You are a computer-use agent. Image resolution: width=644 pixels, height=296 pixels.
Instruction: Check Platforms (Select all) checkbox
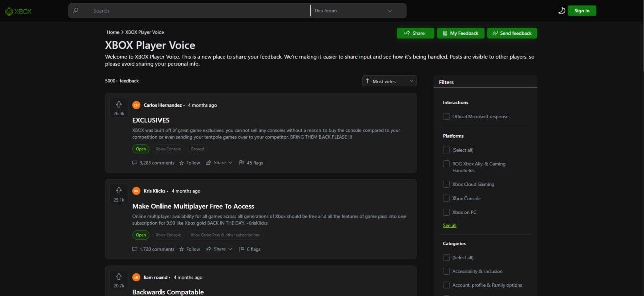tap(446, 150)
